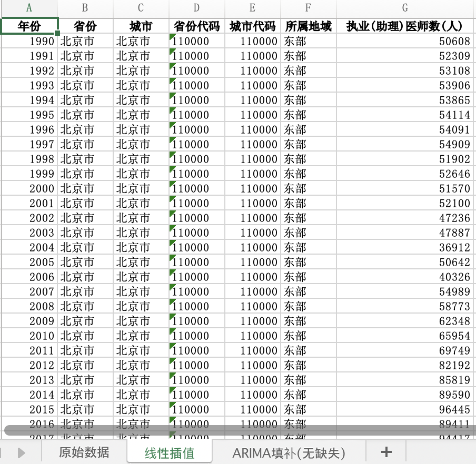Select the value cell 40326
Screen dimensions: 476x464
pyautogui.click(x=405, y=277)
